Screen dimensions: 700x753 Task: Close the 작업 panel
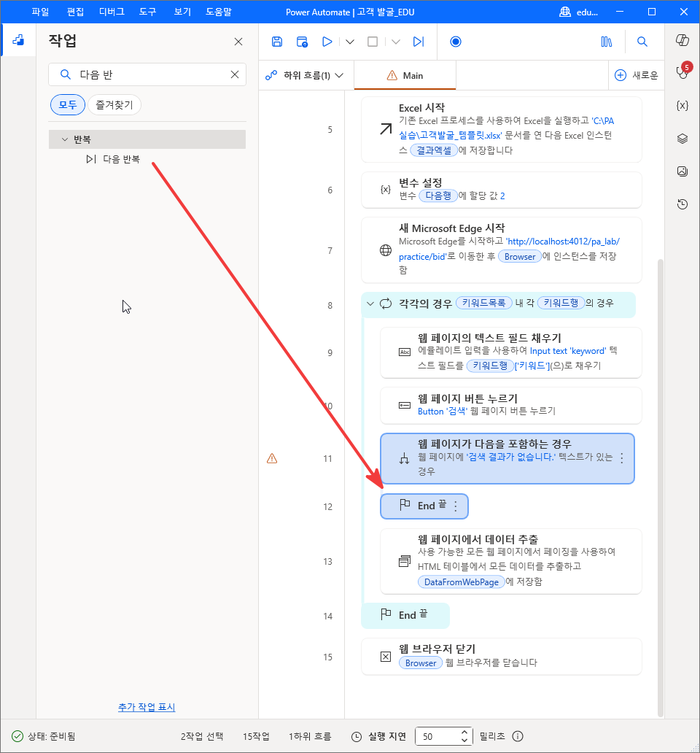point(238,42)
